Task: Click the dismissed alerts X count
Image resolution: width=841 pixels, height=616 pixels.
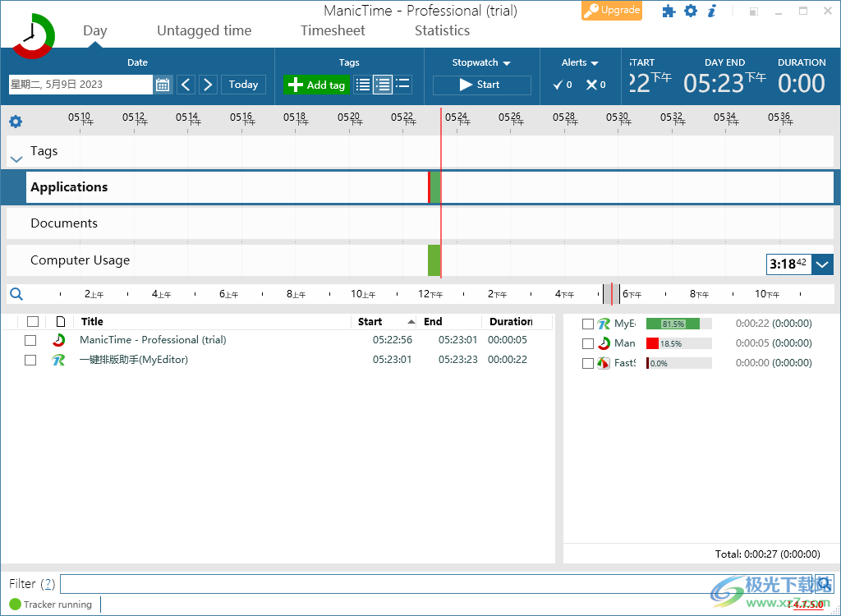Action: click(x=596, y=85)
